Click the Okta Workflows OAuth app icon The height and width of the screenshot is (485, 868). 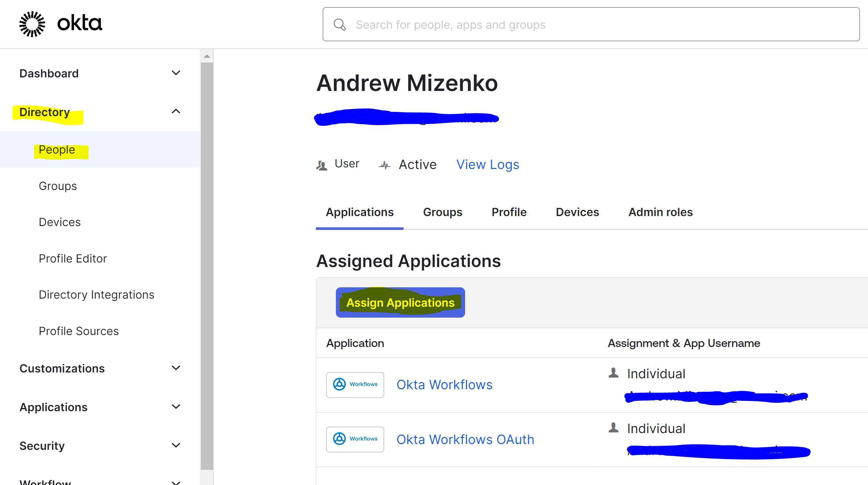pos(355,439)
